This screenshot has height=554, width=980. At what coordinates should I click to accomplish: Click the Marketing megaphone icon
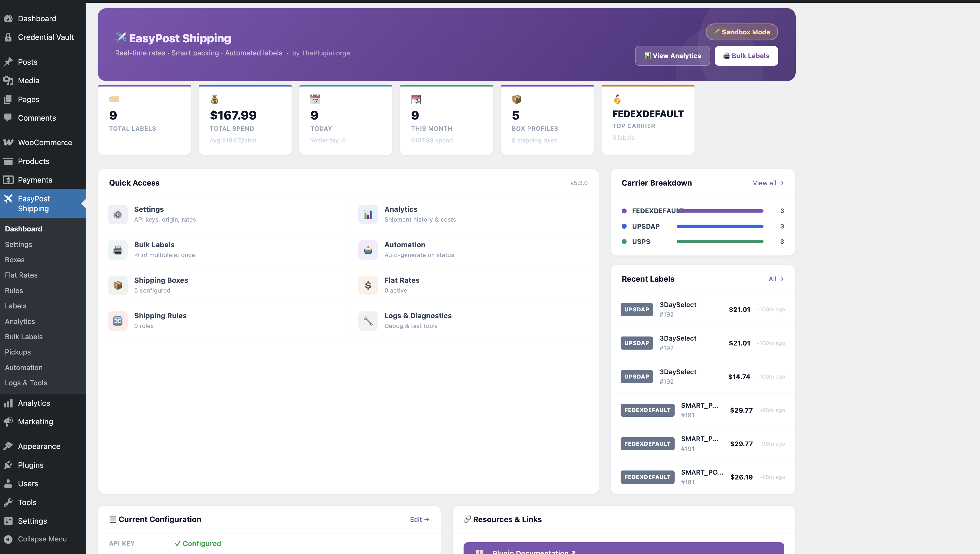click(x=8, y=421)
